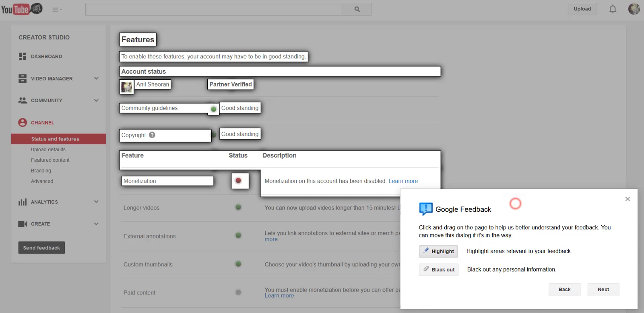This screenshot has height=313, width=644.
Task: Click the Google Feedback speech bubble icon
Action: click(x=426, y=209)
